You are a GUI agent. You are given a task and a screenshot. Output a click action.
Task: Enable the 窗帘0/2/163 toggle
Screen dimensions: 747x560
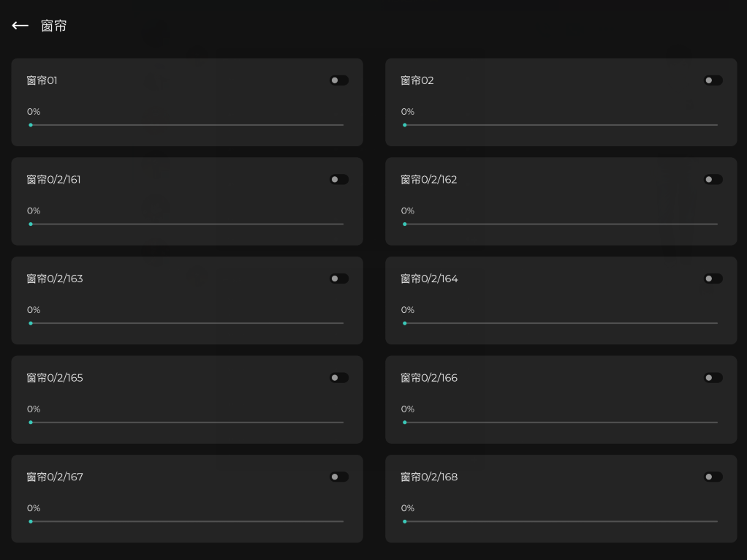tap(338, 279)
